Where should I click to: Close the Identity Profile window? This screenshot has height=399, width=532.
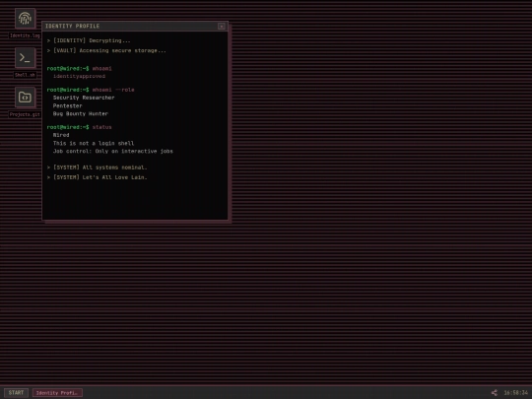click(x=222, y=27)
